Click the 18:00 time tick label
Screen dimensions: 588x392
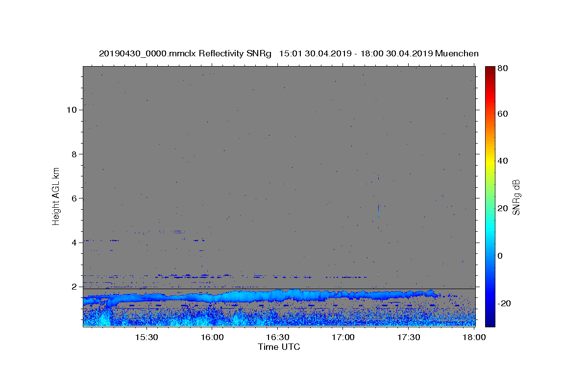tap(474, 338)
